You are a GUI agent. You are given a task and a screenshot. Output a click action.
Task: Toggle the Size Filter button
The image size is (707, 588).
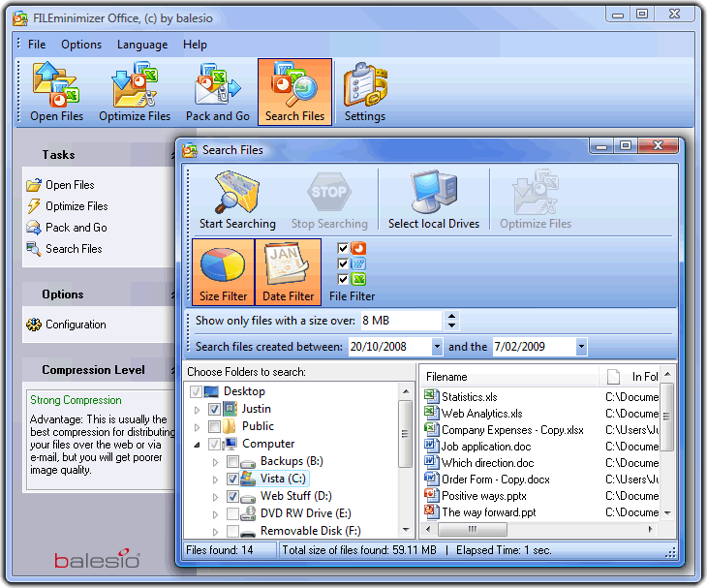tap(223, 272)
